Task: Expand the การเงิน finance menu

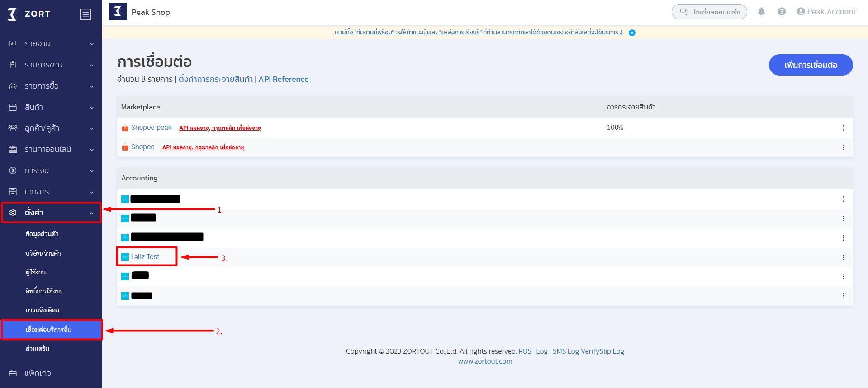Action: 51,170
